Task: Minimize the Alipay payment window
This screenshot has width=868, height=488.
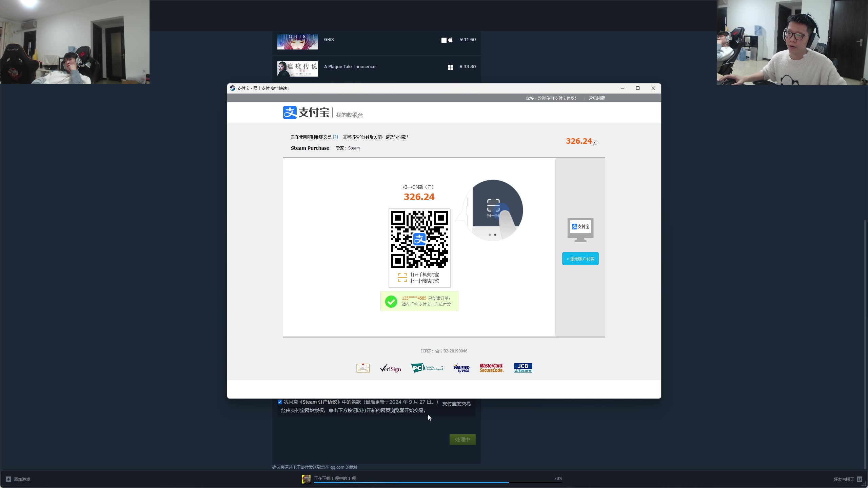Action: point(623,88)
